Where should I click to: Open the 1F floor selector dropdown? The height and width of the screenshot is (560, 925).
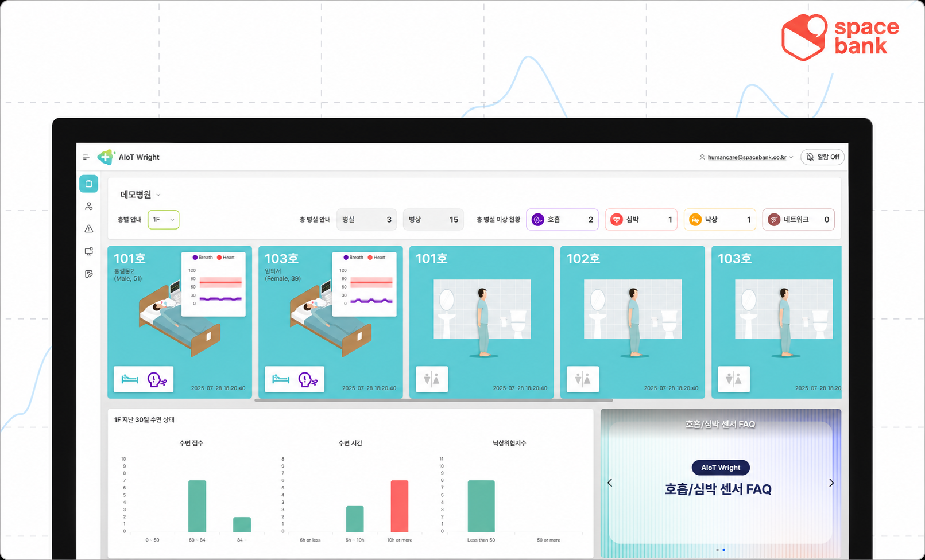tap(164, 220)
